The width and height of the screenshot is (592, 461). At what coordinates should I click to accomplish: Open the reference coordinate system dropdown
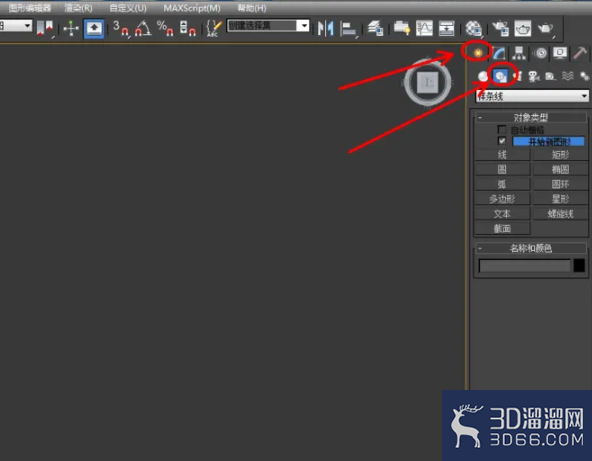[x=16, y=26]
